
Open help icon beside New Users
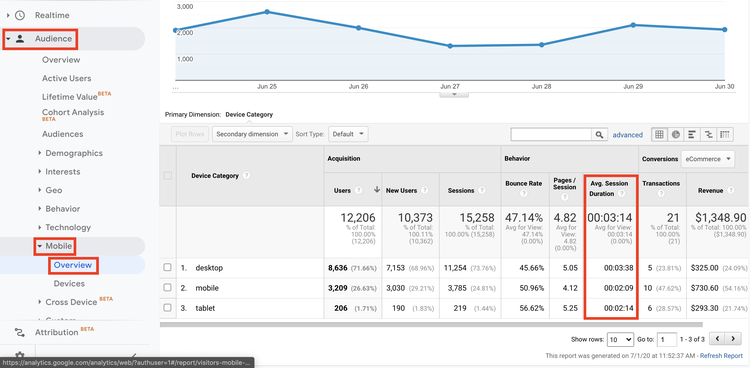pyautogui.click(x=424, y=190)
